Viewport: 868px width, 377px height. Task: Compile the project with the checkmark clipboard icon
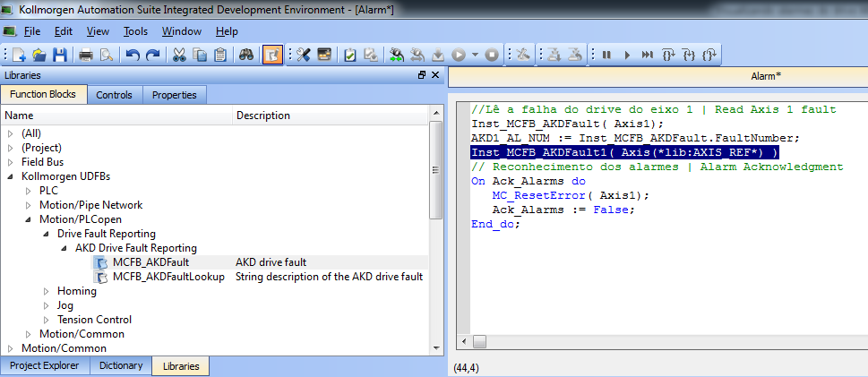pos(350,55)
